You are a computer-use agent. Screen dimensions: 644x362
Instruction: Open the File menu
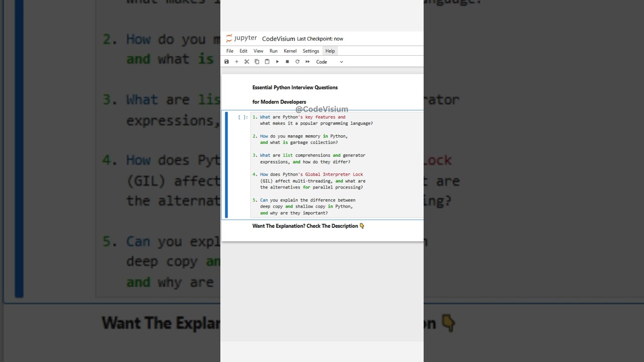coord(229,51)
